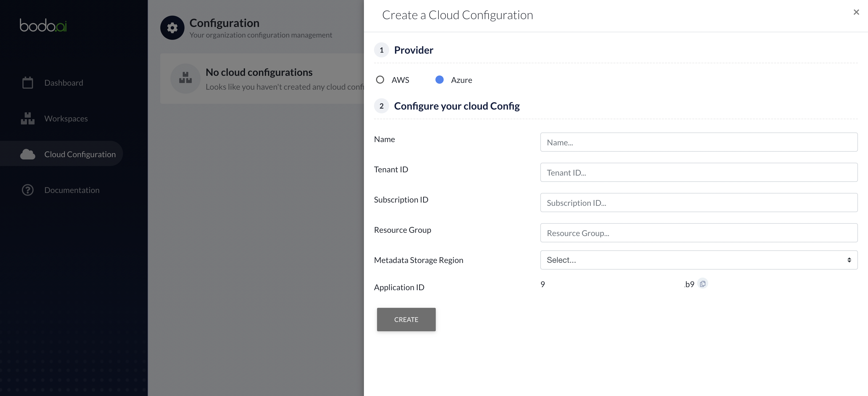Image resolution: width=868 pixels, height=396 pixels.
Task: Click the Subscription ID input field
Action: (x=699, y=202)
